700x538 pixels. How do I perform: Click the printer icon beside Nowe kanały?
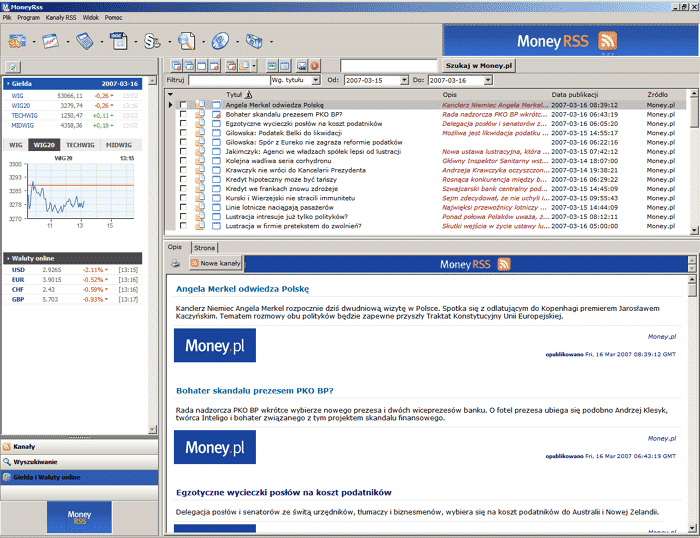(175, 263)
